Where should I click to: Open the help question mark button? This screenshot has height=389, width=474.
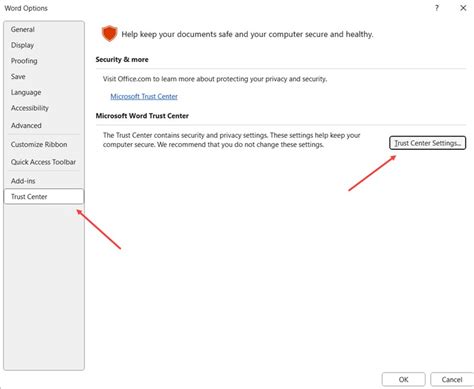coord(437,8)
